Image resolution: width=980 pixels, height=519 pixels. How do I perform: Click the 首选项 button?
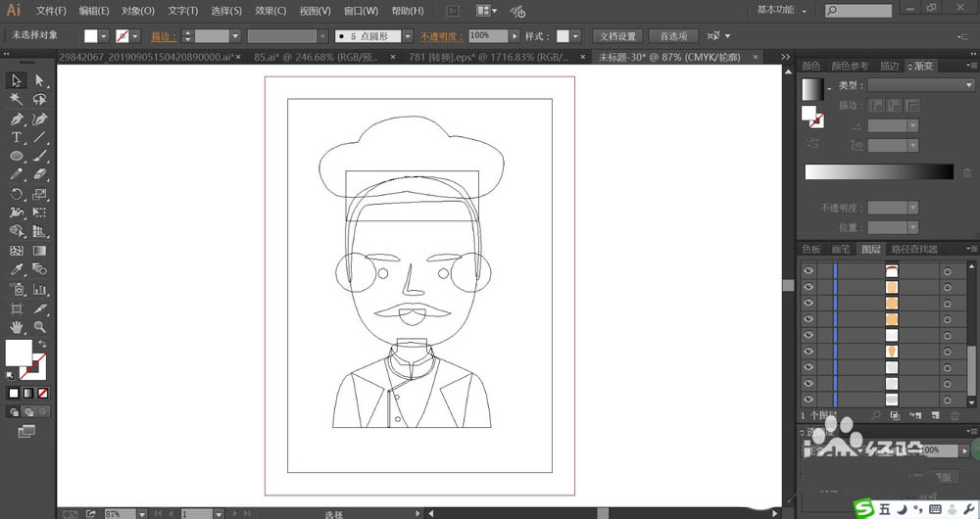673,36
